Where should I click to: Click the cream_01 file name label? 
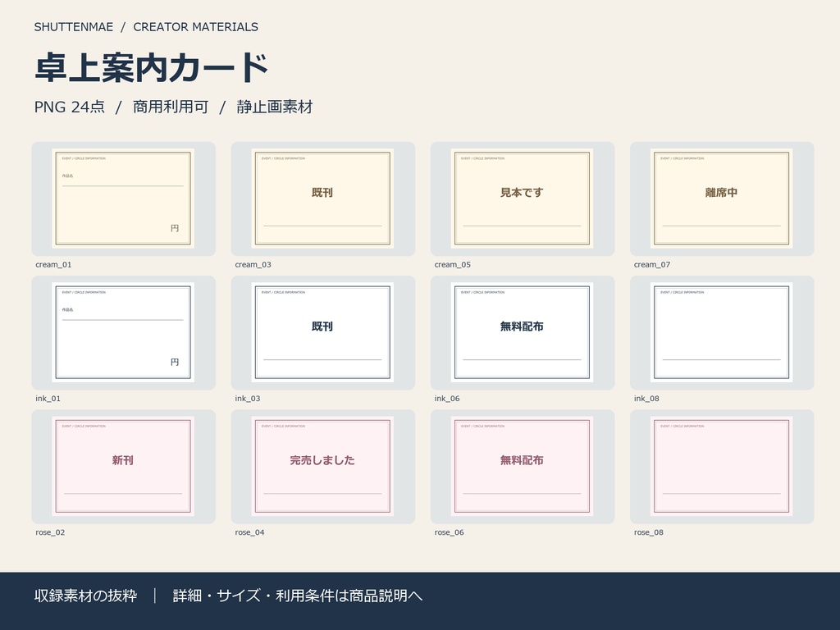coord(53,265)
